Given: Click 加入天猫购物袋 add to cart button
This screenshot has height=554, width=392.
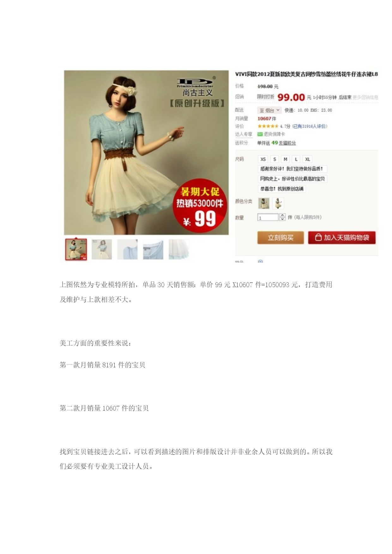Looking at the screenshot, I should [x=342, y=238].
